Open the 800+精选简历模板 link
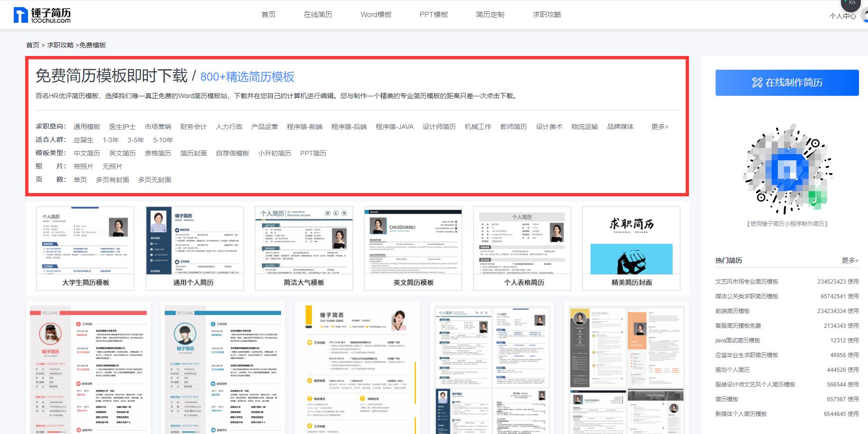868x434 pixels. pos(247,76)
